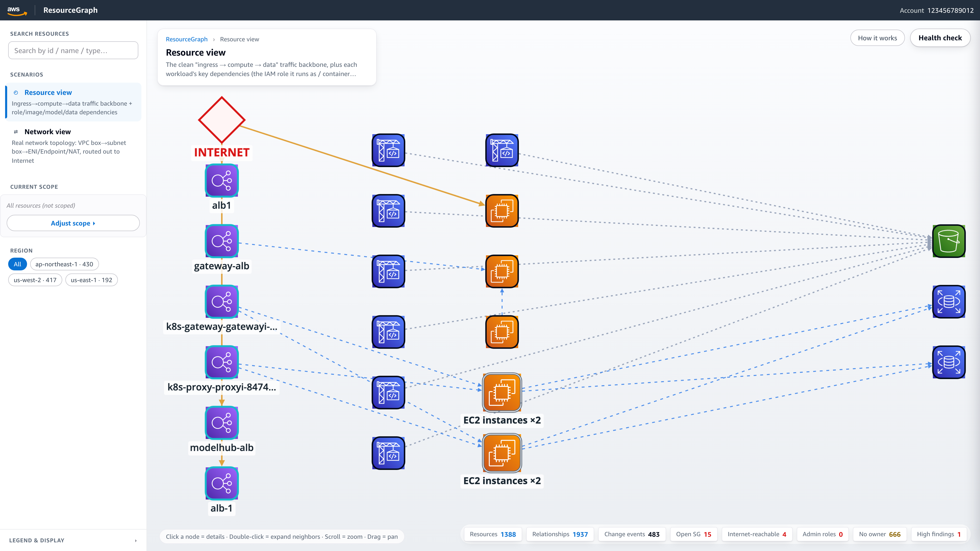The width and height of the screenshot is (980, 551).
Task: Expand the Legend & Display section
Action: point(73,540)
